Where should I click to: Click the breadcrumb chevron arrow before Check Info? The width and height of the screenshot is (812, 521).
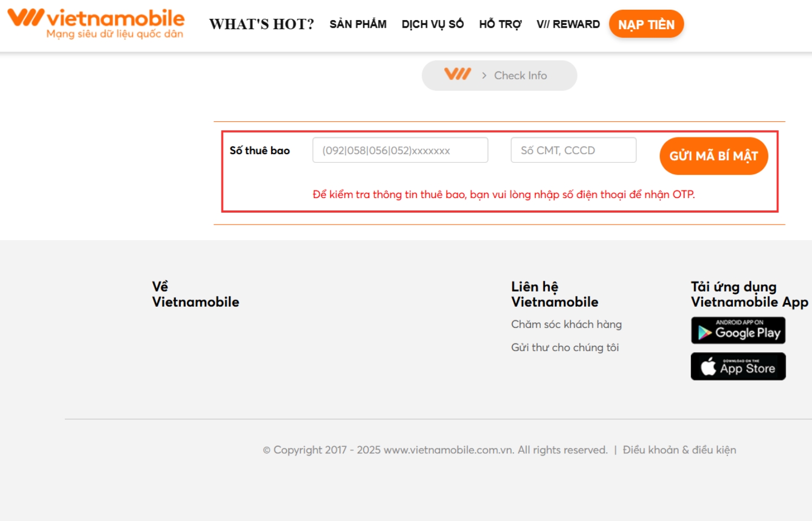click(x=484, y=76)
